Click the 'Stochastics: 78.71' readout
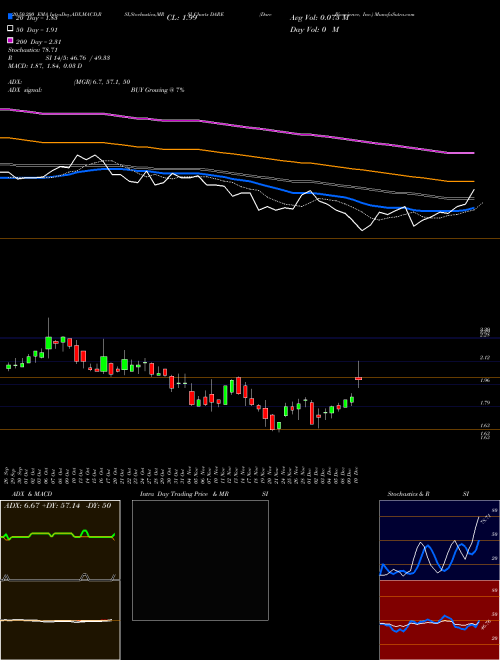The width and height of the screenshot is (500, 660). (32, 50)
